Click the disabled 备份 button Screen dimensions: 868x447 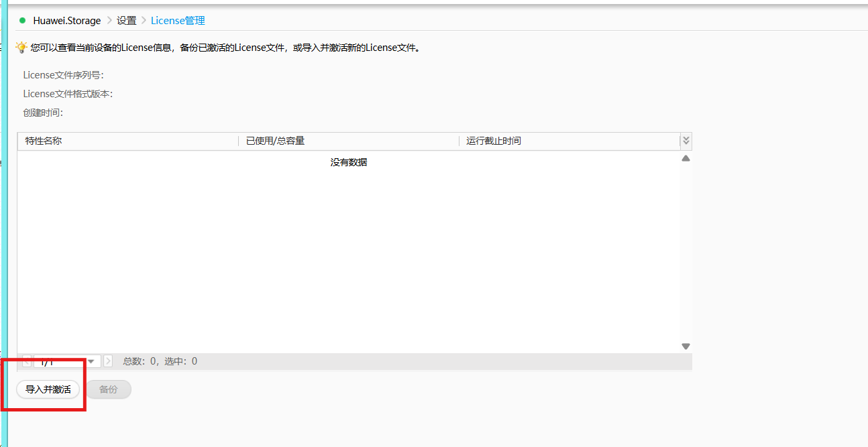tap(108, 389)
